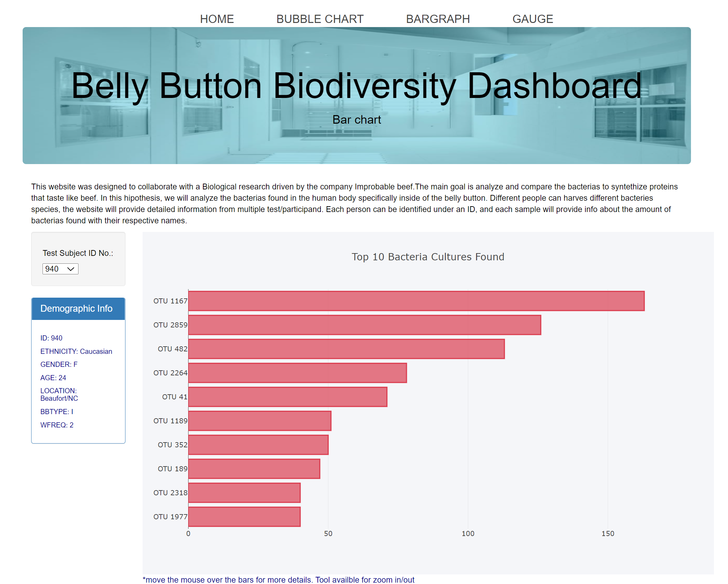The height and width of the screenshot is (584, 728).
Task: Switch to the BARGRAPH view
Action: click(x=438, y=19)
